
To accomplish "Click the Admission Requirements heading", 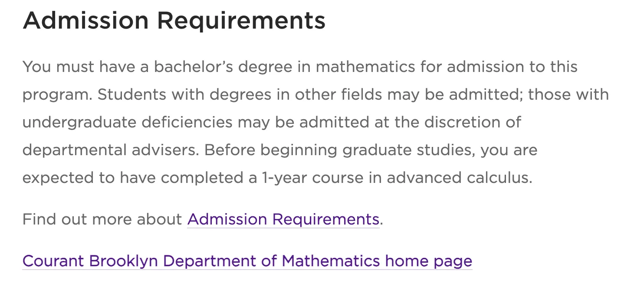I will click(174, 20).
